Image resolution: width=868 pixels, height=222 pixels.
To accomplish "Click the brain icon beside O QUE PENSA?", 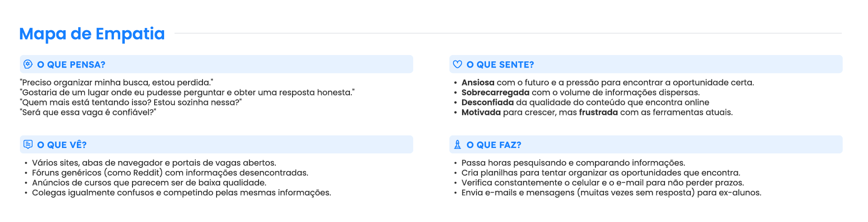I will [x=28, y=65].
